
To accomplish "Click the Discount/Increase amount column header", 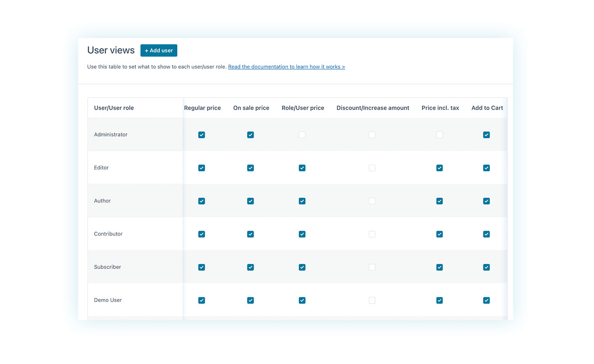I will point(373,108).
